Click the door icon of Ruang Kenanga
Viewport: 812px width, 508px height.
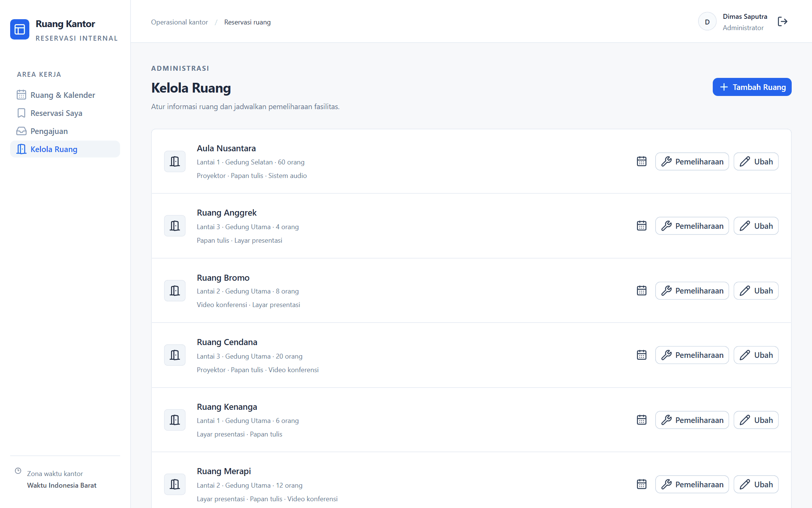tap(175, 420)
